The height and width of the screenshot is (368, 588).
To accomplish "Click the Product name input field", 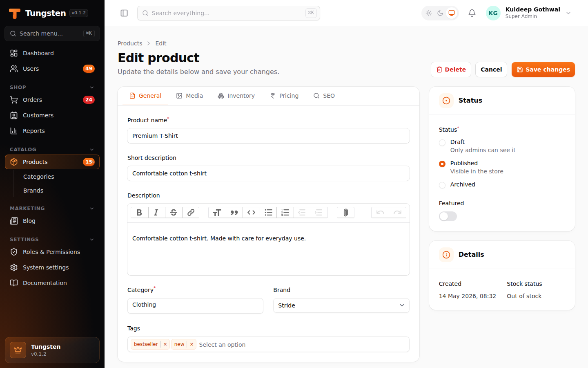I will [268, 136].
